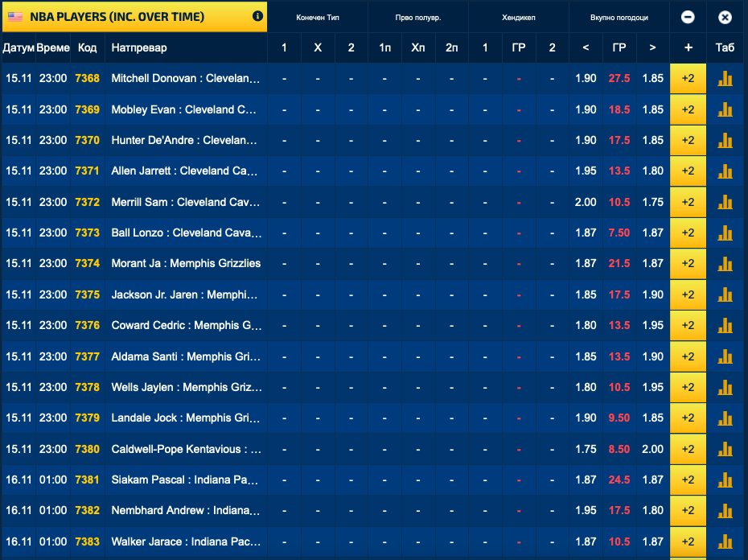Image resolution: width=748 pixels, height=560 pixels.
Task: Open the Hunter De'Andre match link
Action: pos(185,141)
